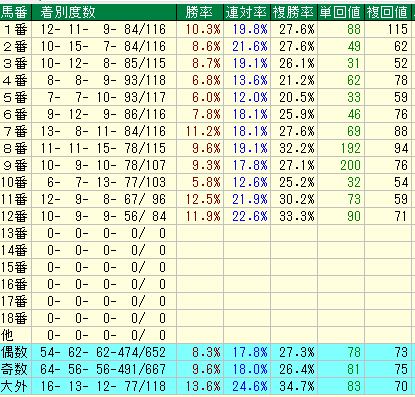Click record 10- 12- 8- 85/115
The width and height of the screenshot is (415, 397).
[x=103, y=64]
